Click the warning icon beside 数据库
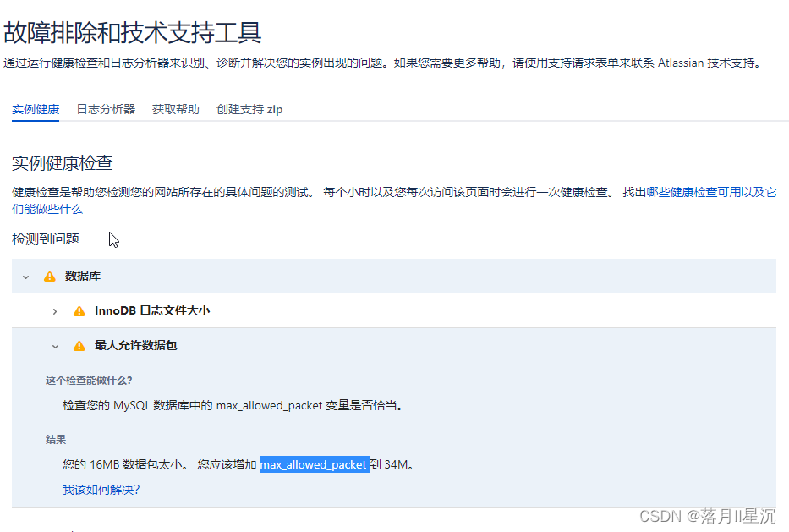The image size is (789, 532). (x=50, y=277)
